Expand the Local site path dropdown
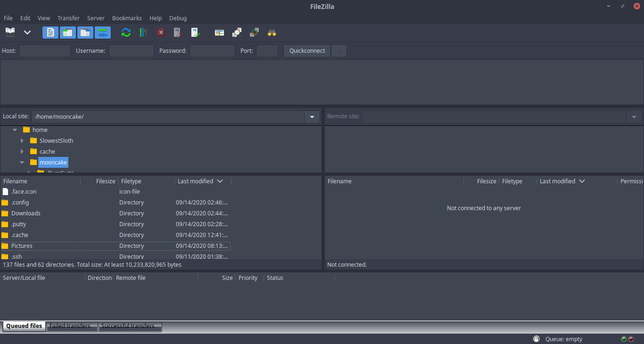644x344 pixels. [x=312, y=116]
